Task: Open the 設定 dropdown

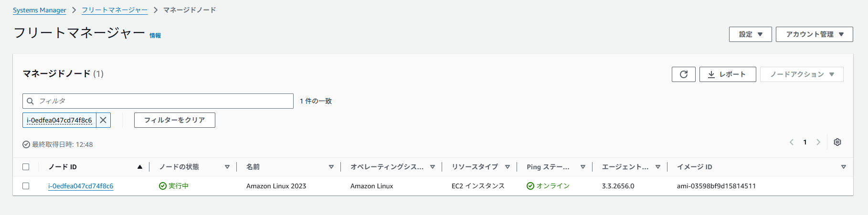Action: click(750, 34)
